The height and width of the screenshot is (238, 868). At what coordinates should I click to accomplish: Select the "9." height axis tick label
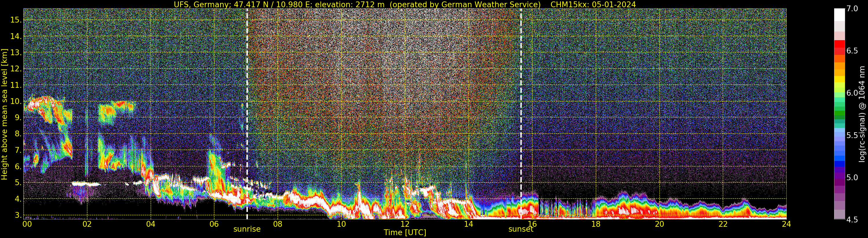[x=18, y=118]
